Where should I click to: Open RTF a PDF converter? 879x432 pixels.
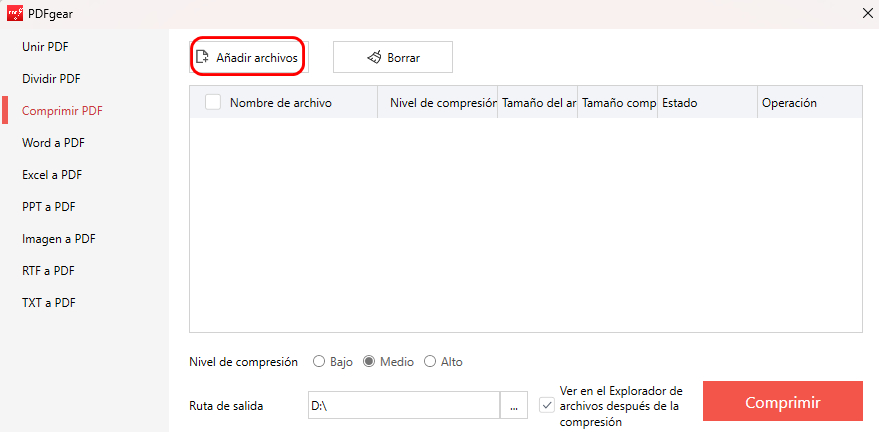click(x=48, y=271)
